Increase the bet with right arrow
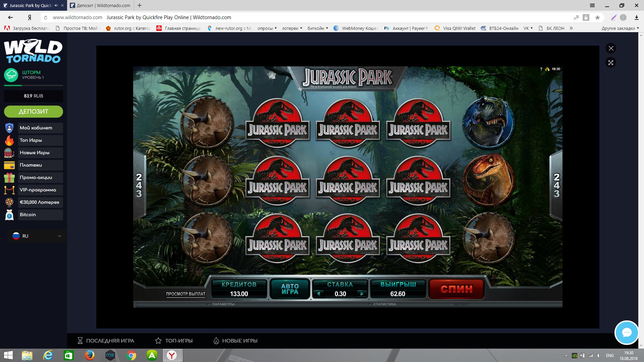The image size is (644, 362). 362,294
